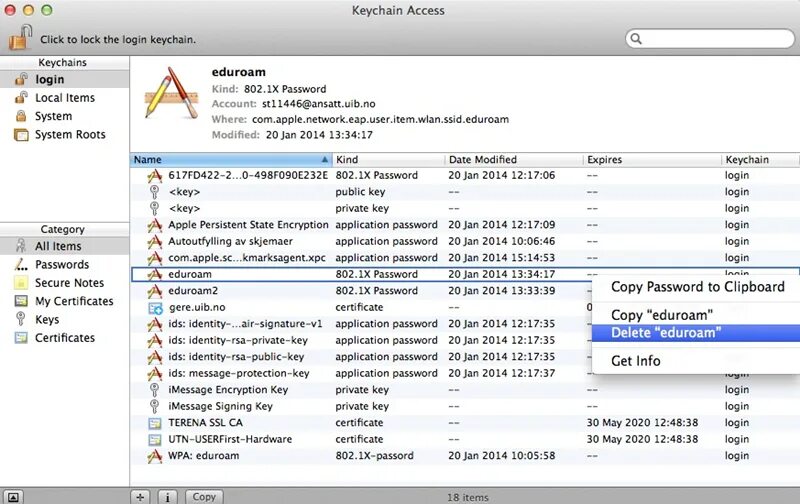Click the gere.uib.no certificate icon

pyautogui.click(x=155, y=308)
